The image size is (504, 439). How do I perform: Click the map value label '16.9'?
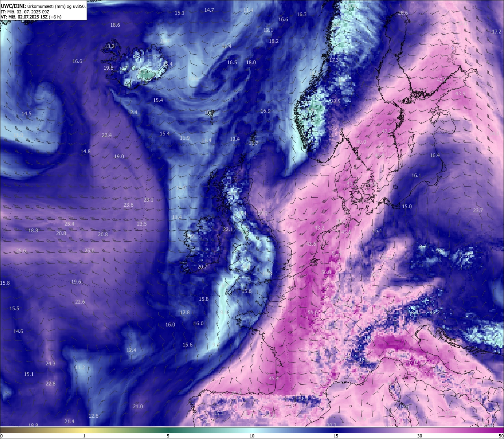click(265, 111)
